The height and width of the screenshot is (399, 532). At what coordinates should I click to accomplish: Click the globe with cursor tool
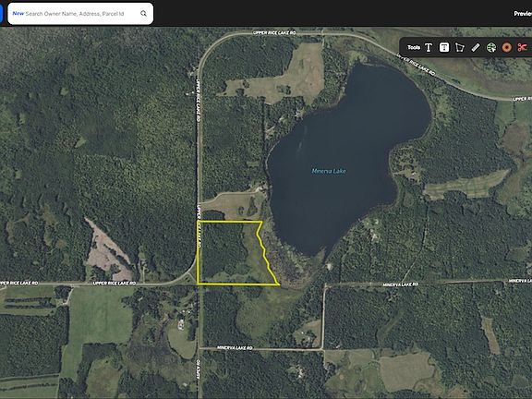coord(491,47)
